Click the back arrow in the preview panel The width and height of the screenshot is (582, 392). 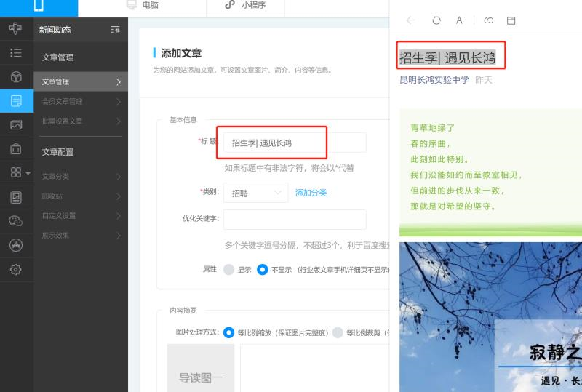pyautogui.click(x=411, y=20)
